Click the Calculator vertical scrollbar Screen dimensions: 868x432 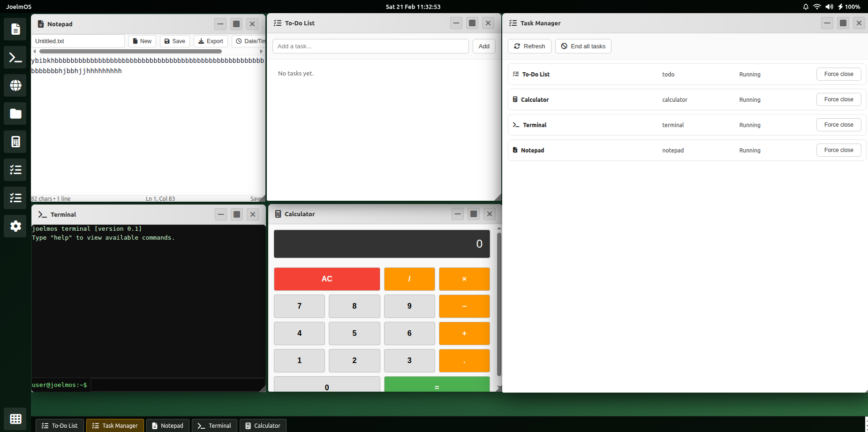(x=499, y=305)
